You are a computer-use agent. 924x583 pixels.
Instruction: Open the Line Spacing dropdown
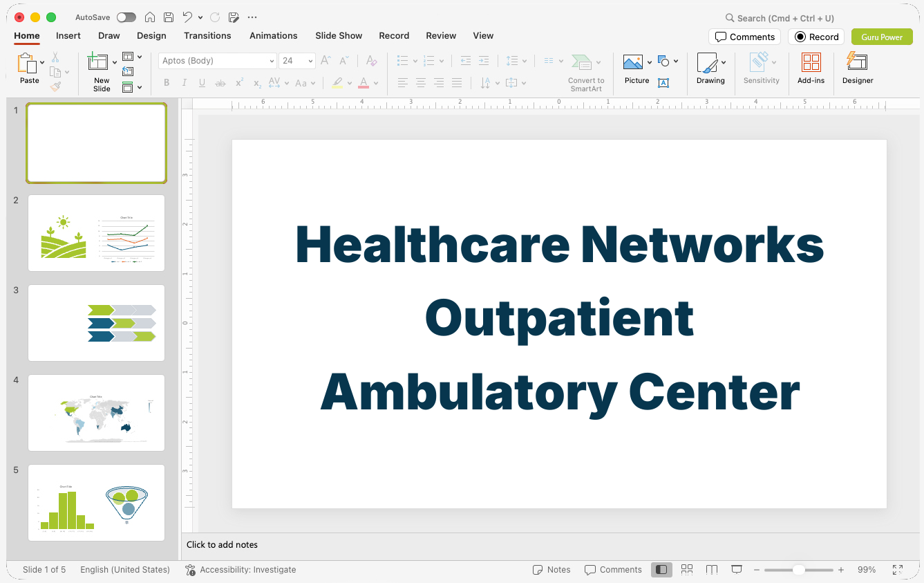coord(516,61)
